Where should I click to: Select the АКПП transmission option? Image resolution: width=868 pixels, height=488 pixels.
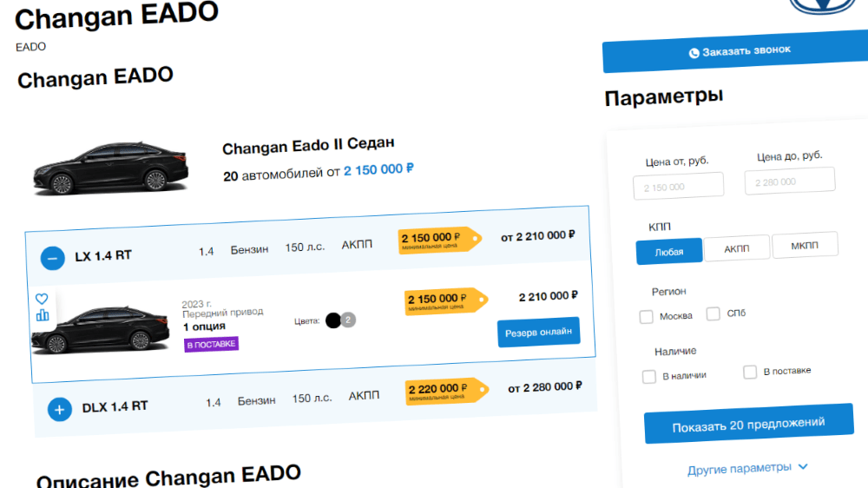coord(736,248)
